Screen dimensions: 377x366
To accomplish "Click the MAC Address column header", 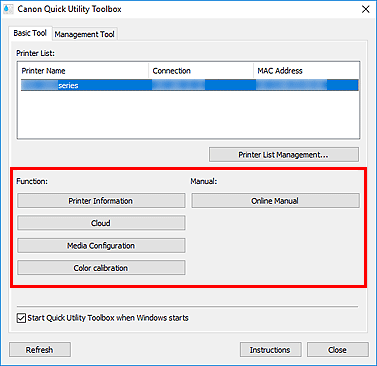I will click(306, 71).
